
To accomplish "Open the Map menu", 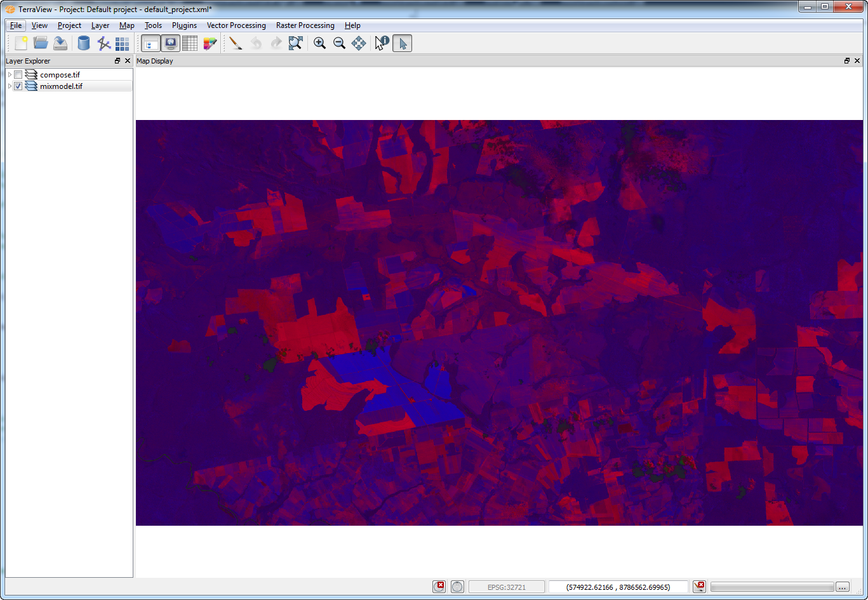I will tap(127, 25).
